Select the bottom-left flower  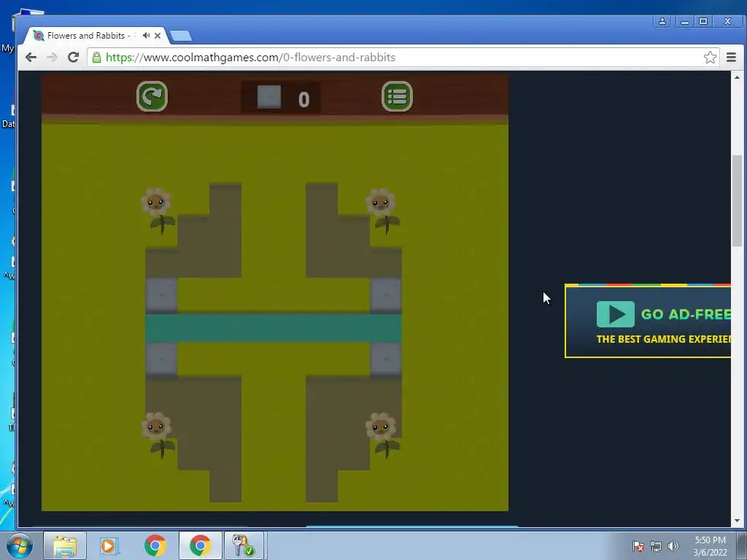tap(158, 435)
